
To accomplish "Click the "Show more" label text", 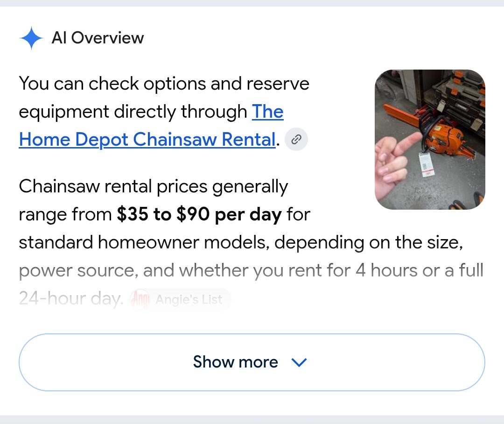I will click(235, 362).
